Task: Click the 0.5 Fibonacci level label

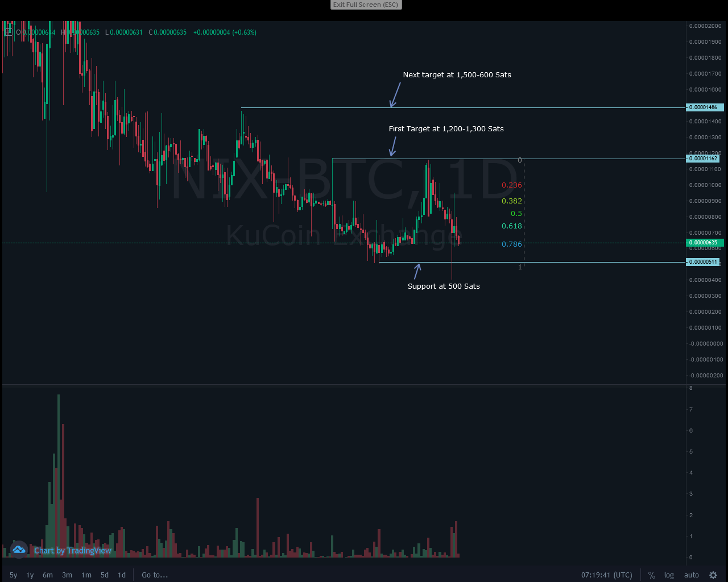Action: [x=516, y=214]
